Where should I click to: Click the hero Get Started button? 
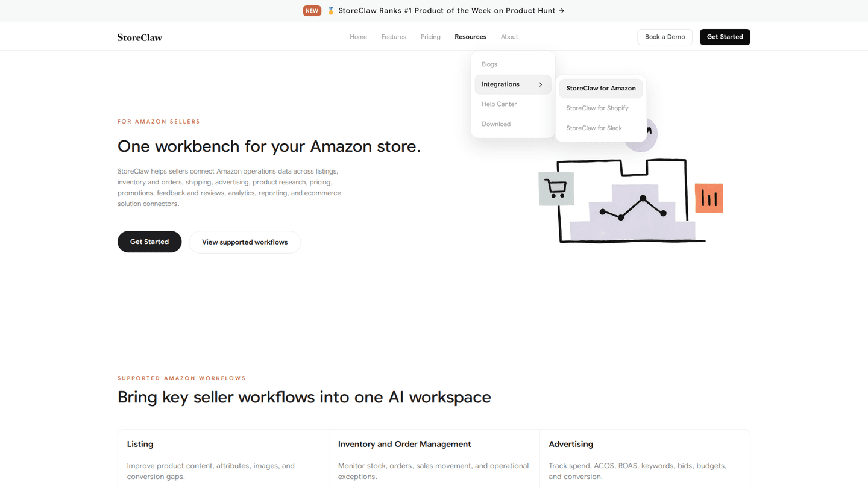click(149, 242)
